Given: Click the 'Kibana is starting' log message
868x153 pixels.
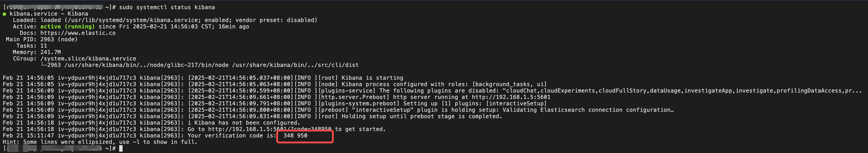Looking at the screenshot, I should [x=372, y=78].
